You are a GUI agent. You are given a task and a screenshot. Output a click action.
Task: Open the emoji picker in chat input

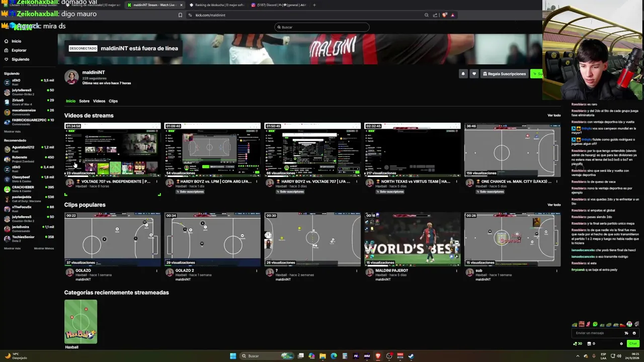[634, 333]
